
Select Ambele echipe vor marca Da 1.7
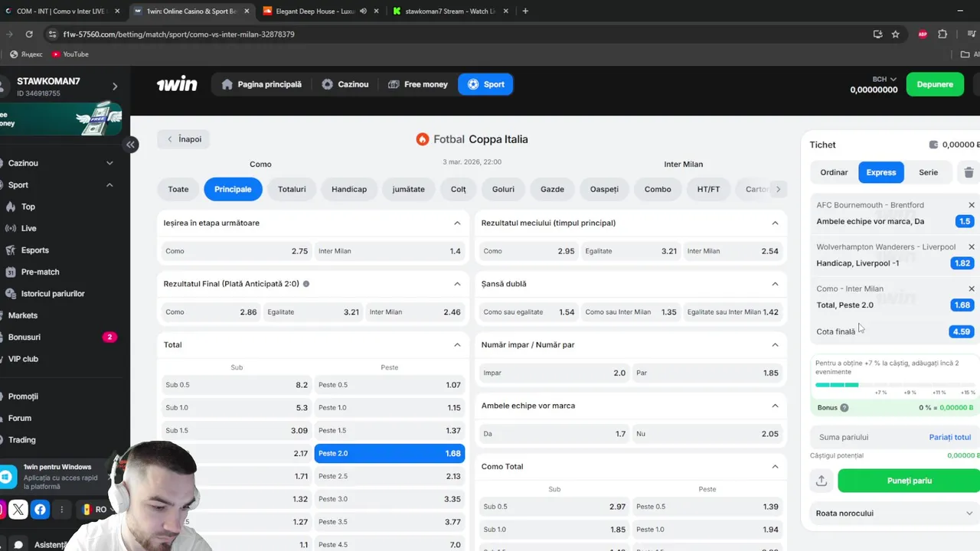(x=554, y=434)
